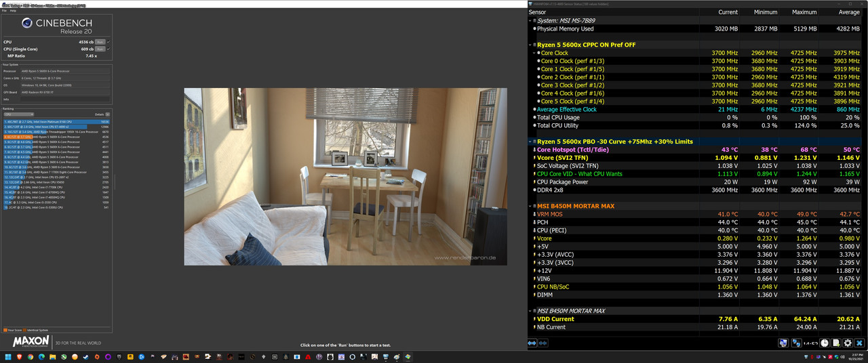This screenshot has height=363, width=868.
Task: Open Steam from taskbar
Action: (x=85, y=356)
